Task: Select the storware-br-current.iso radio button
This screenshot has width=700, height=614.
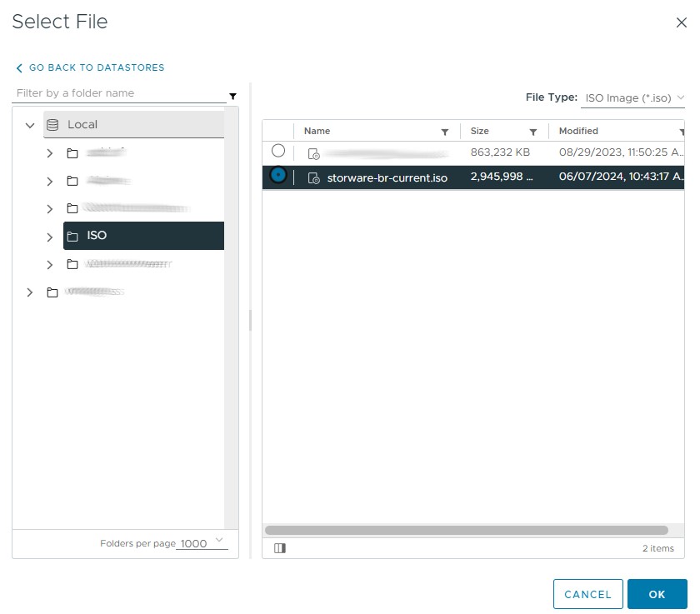Action: pos(278,175)
